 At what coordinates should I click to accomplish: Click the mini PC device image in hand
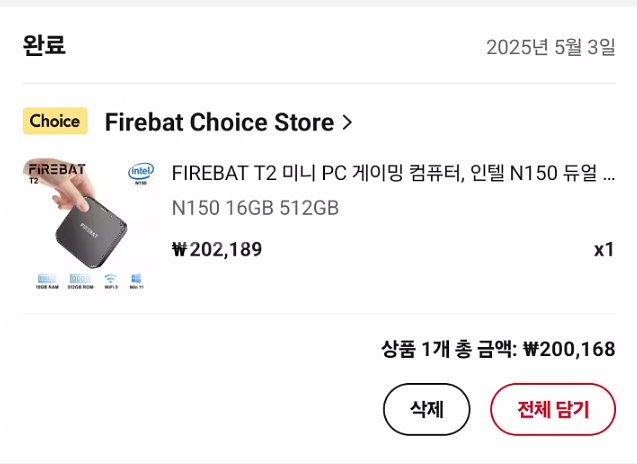click(92, 232)
